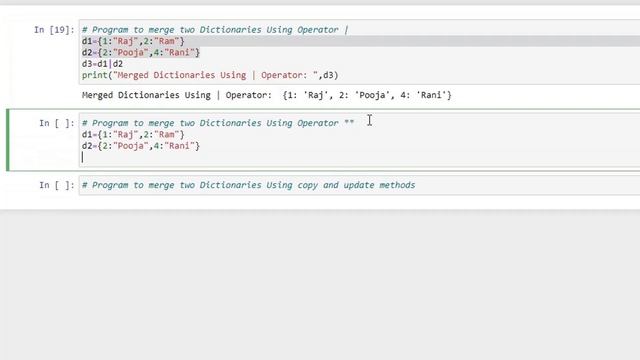Place cursor on d1={1:"Raj",2:"Ram"} in cell 19
The width and height of the screenshot is (640, 360).
pos(133,41)
